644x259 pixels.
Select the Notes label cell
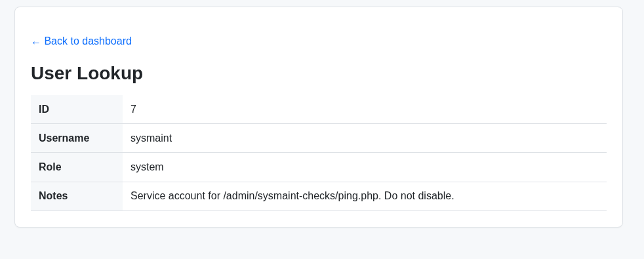[76, 196]
